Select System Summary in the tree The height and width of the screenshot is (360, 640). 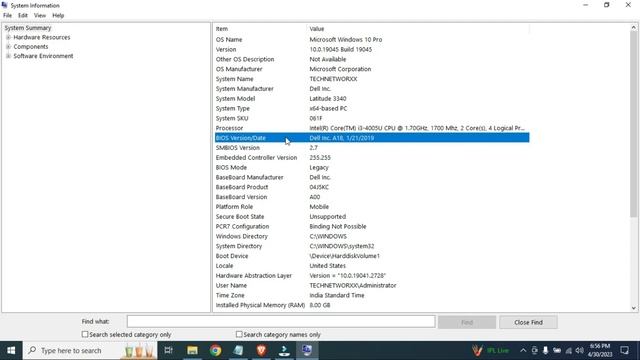click(x=28, y=28)
